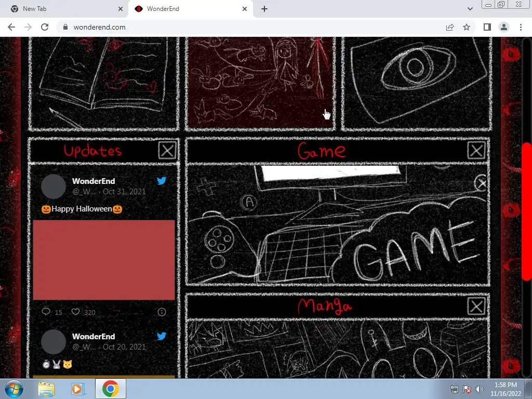
Task: Click Twitter bird icon on Oct 20 tweet
Action: click(x=162, y=336)
